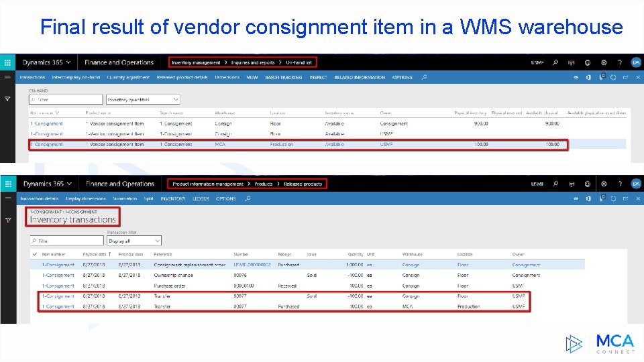Open app launcher grid in On-hand list window
The height and width of the screenshot is (362, 644).
(7, 62)
